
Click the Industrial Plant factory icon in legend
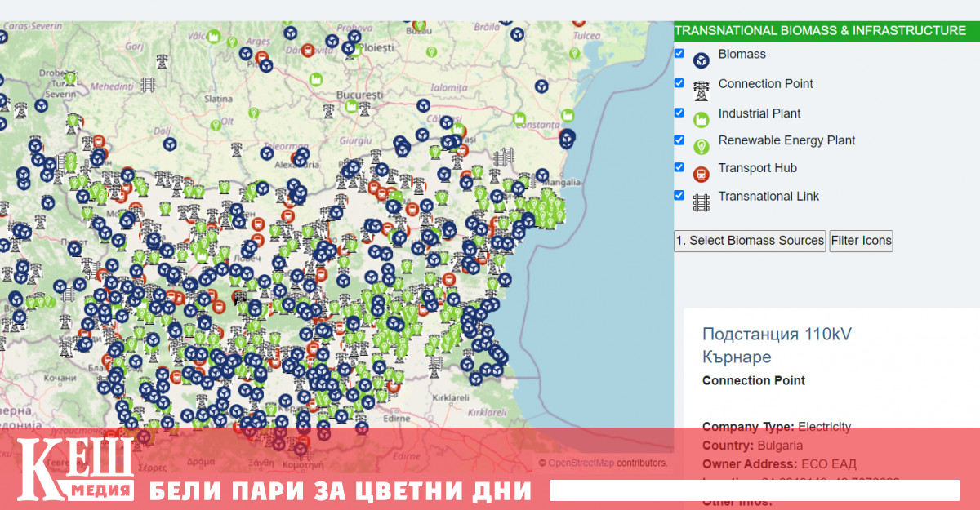coord(701,118)
